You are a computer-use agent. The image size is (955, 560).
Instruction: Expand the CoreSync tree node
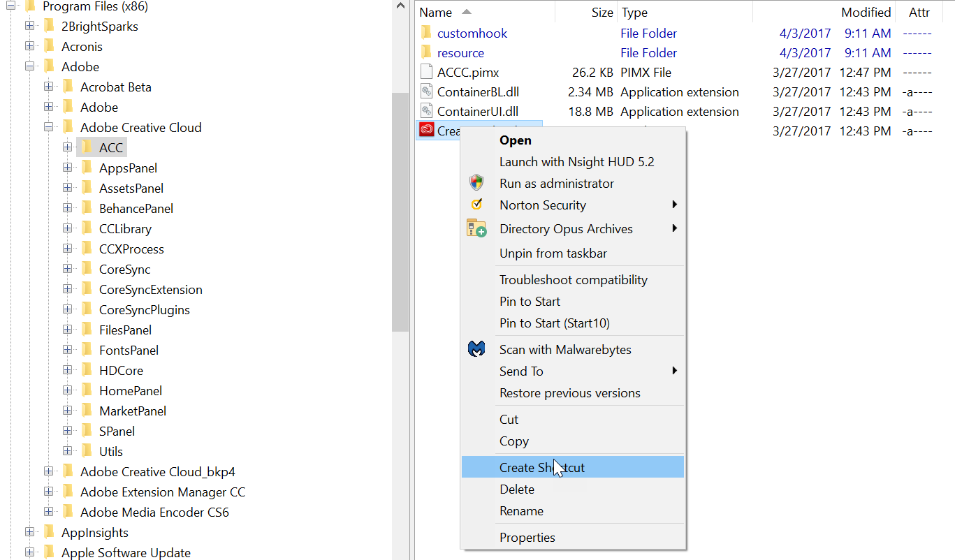click(68, 269)
